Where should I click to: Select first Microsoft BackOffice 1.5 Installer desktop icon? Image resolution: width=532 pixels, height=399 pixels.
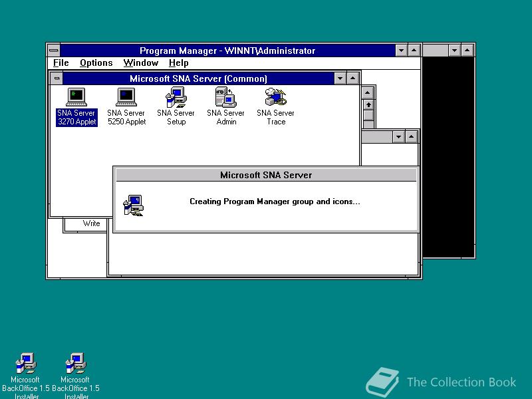(x=25, y=375)
